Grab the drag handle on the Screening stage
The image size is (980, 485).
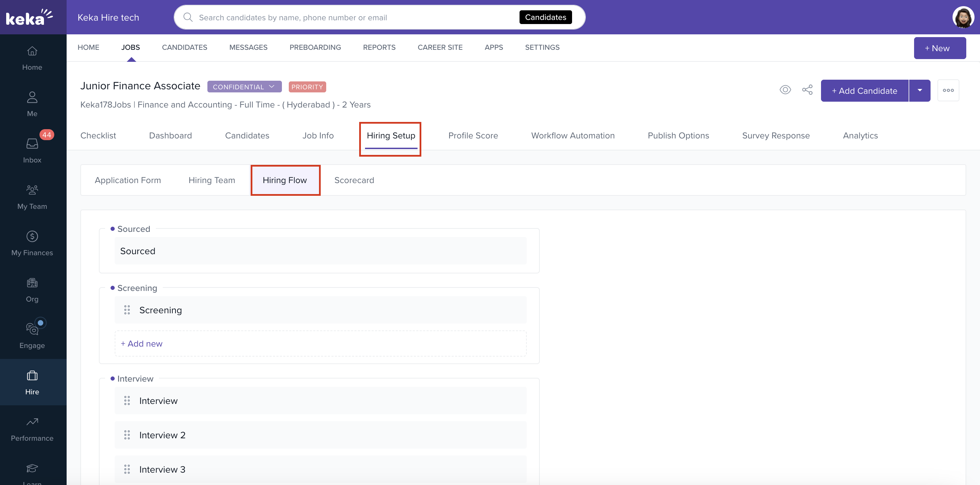[x=127, y=310]
